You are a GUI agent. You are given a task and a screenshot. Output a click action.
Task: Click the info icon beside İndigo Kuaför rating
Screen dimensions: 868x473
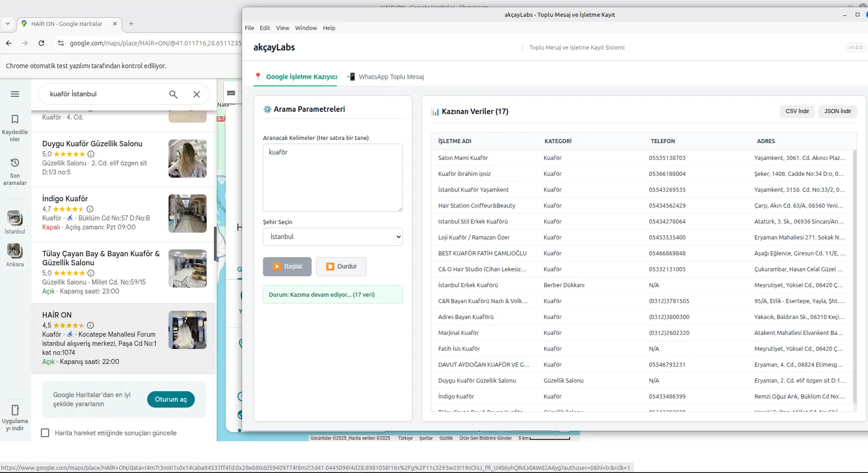[x=90, y=209]
